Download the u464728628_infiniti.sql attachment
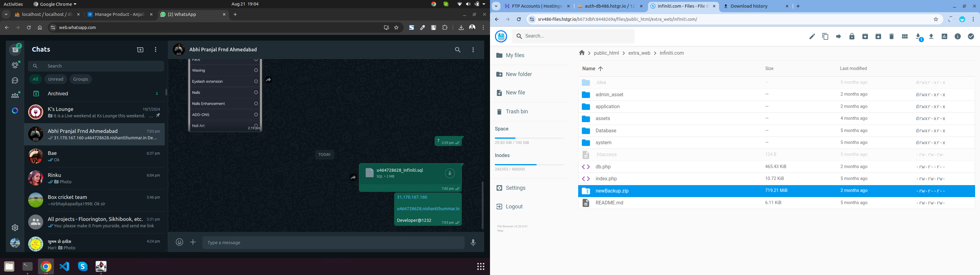Viewport: 980px width, 275px height. coord(450,174)
